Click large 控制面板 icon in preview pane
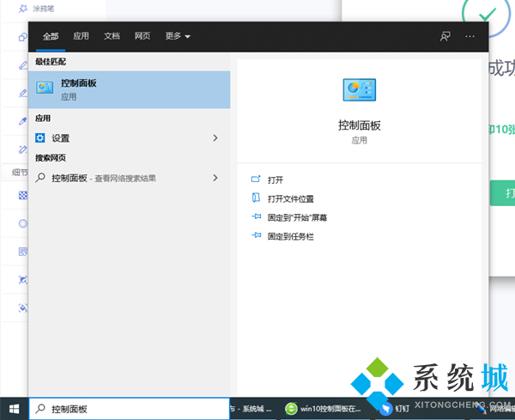Viewport: 515px width, 420px height. point(360,89)
